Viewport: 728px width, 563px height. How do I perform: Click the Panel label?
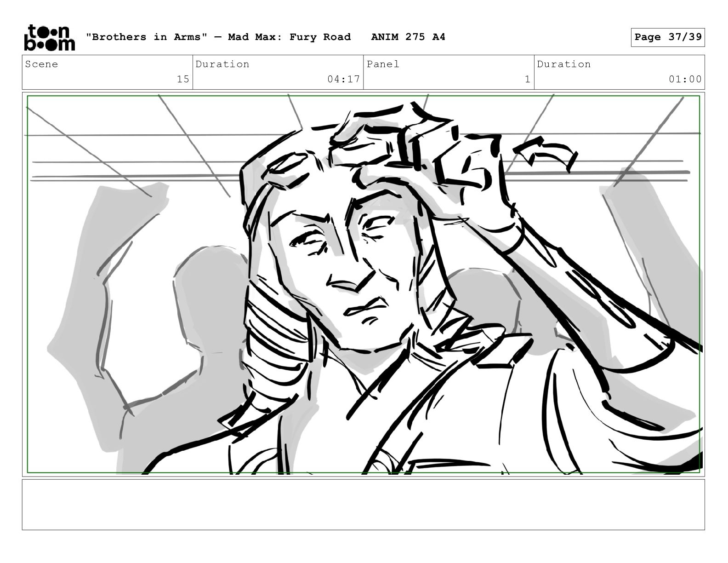point(383,64)
